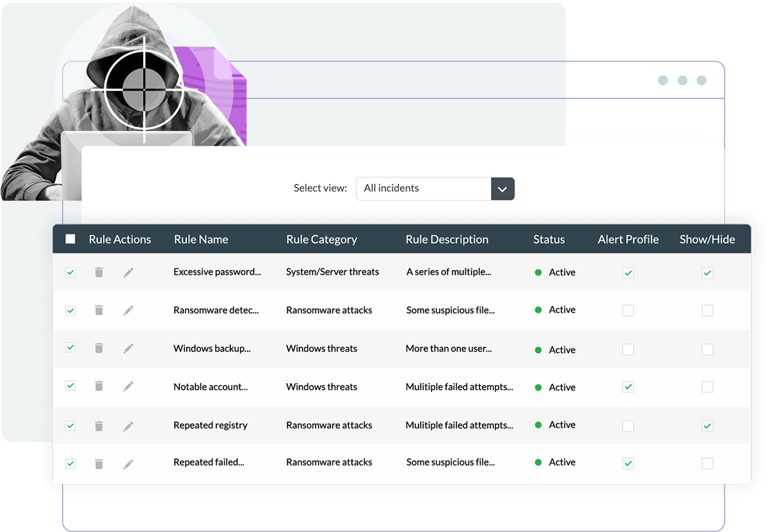Edit the "Ransomware detec..." rule with the pencil icon

click(x=128, y=310)
